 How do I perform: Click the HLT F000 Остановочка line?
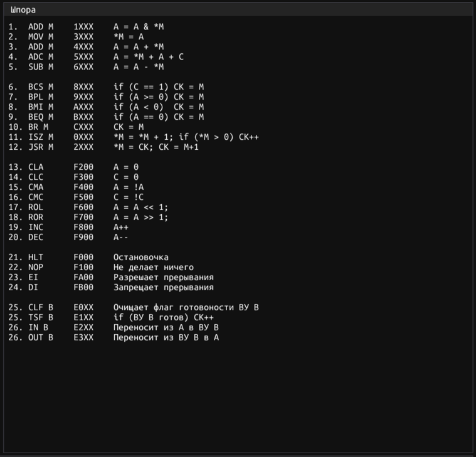coord(88,257)
